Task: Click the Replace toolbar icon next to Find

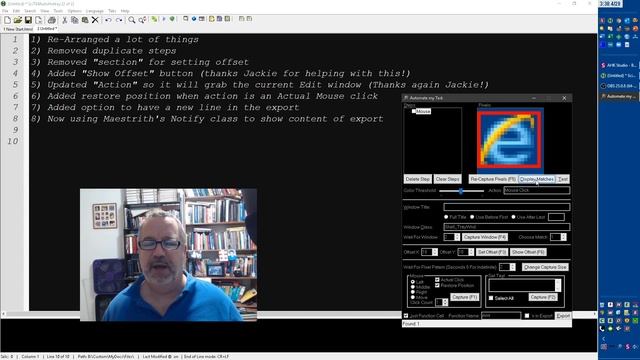Action: (142, 20)
